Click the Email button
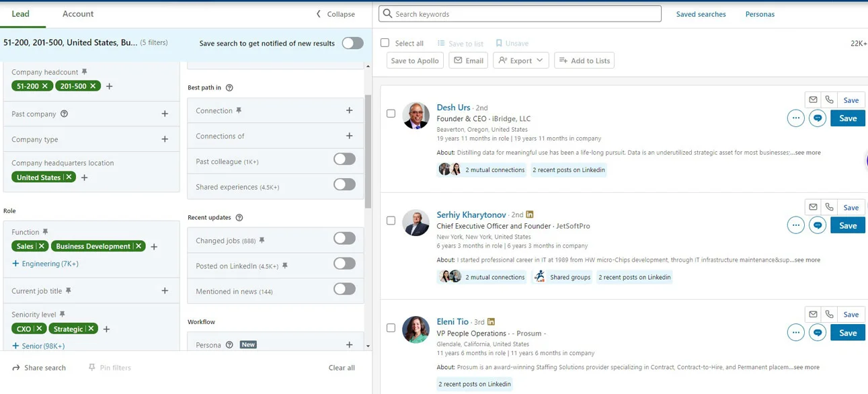The height and width of the screenshot is (394, 868). pos(468,61)
